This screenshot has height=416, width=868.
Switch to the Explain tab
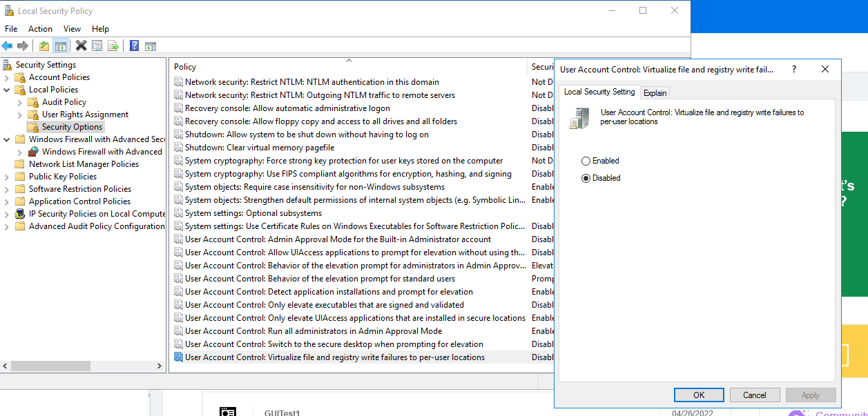coord(655,93)
